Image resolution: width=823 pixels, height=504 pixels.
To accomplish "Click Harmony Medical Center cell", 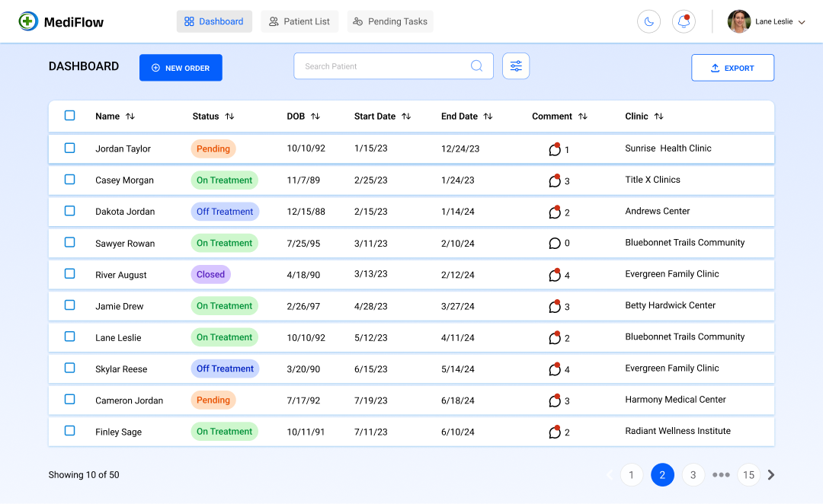I will click(x=675, y=400).
